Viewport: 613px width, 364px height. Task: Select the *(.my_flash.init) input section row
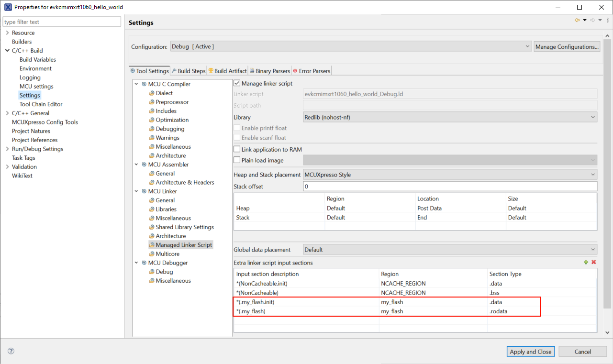(415, 302)
